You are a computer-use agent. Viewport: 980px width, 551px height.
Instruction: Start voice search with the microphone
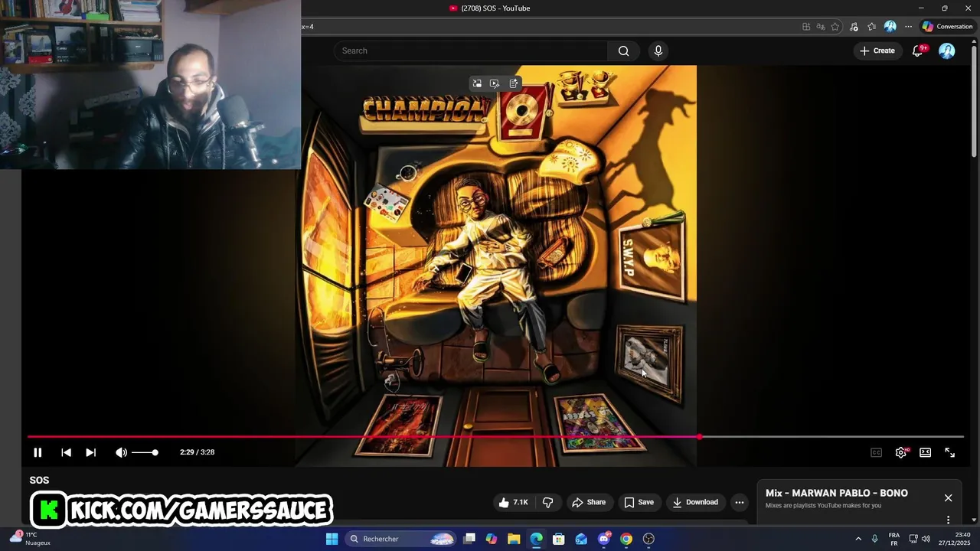[x=658, y=51]
